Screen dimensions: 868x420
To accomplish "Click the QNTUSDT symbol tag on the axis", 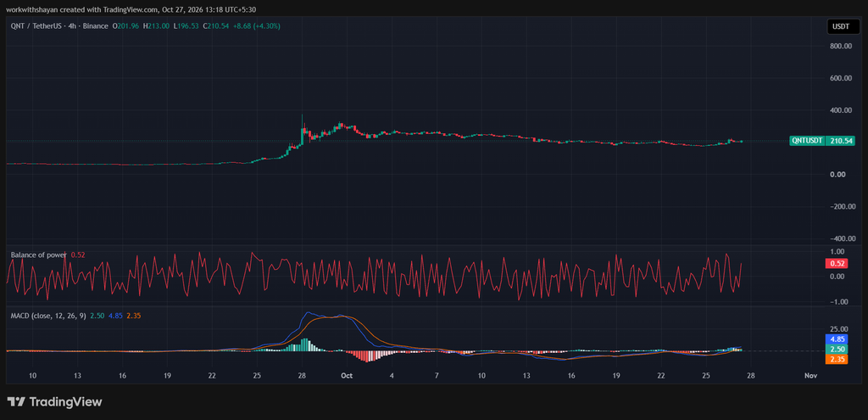I will click(x=808, y=141).
